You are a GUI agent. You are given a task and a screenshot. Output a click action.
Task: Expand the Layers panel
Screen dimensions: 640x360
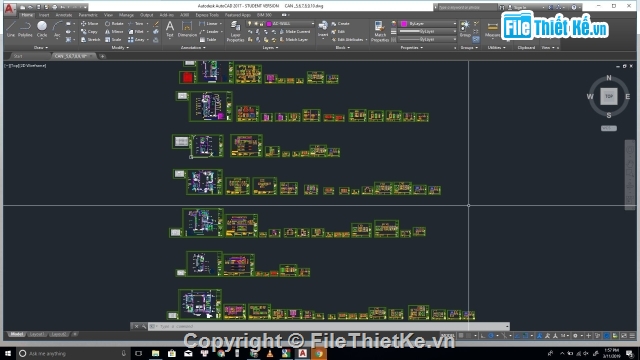tap(270, 48)
